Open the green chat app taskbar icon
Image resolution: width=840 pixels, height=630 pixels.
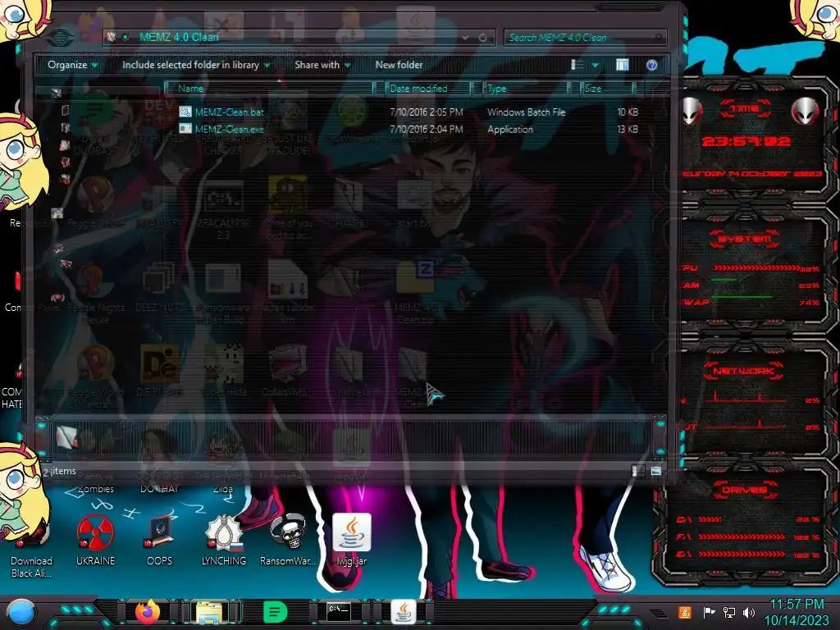click(275, 612)
